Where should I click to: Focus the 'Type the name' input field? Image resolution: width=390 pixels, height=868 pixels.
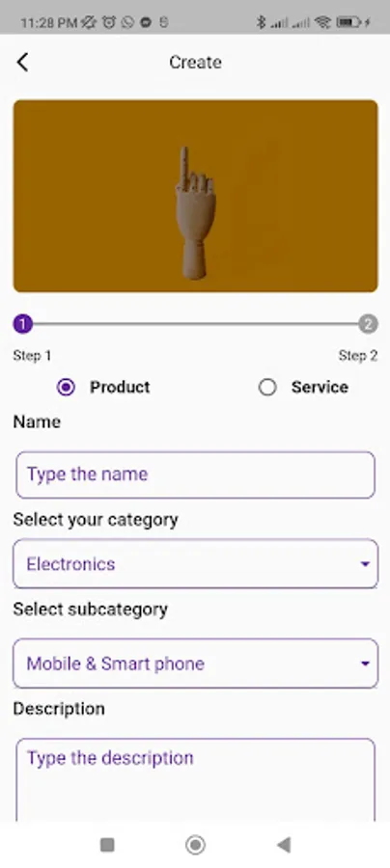pyautogui.click(x=196, y=475)
